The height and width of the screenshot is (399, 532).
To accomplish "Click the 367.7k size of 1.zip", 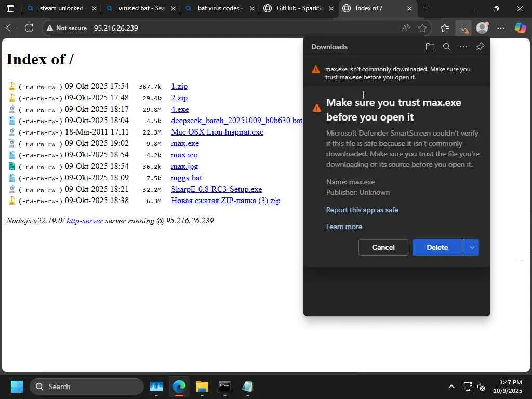I will 150,87.
